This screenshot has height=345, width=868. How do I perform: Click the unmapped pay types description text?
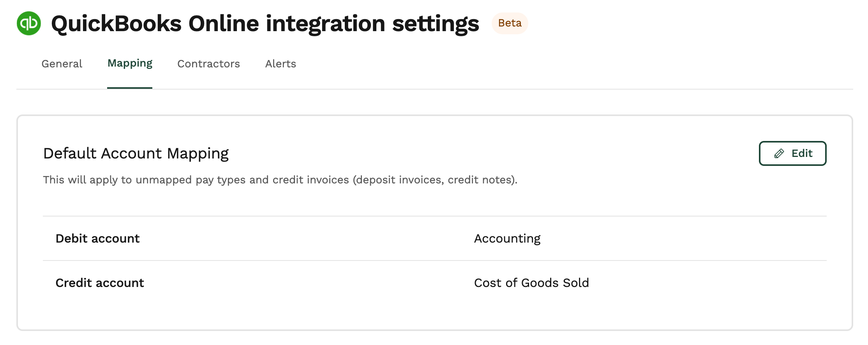(280, 180)
